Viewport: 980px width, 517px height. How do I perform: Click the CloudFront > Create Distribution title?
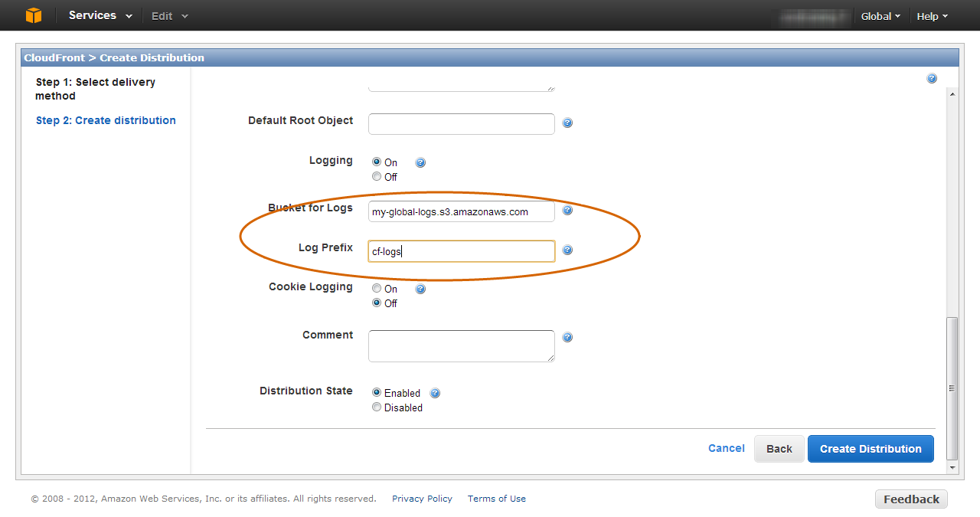(x=114, y=57)
